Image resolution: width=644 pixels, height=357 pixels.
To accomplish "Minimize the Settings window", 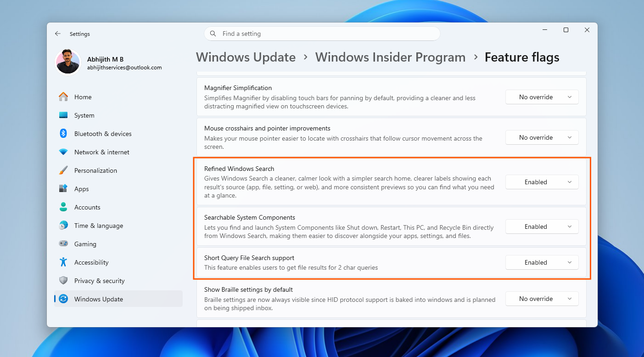I will (x=545, y=30).
